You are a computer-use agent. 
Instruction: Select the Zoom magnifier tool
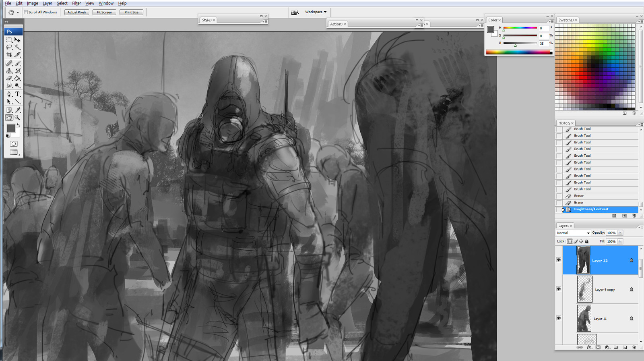17,117
